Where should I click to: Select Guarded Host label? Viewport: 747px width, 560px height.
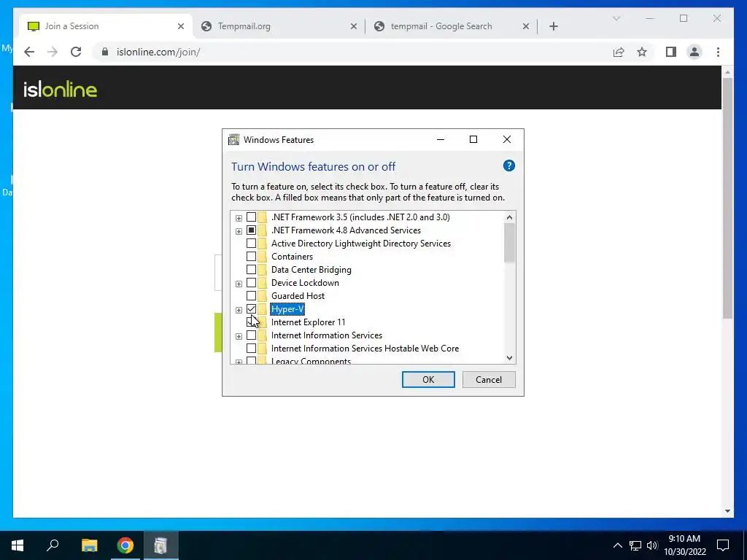[x=298, y=296]
